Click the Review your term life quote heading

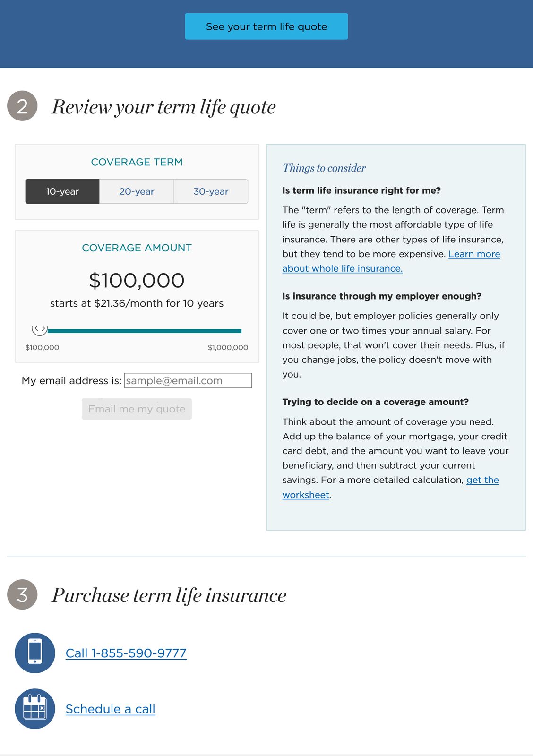(164, 107)
